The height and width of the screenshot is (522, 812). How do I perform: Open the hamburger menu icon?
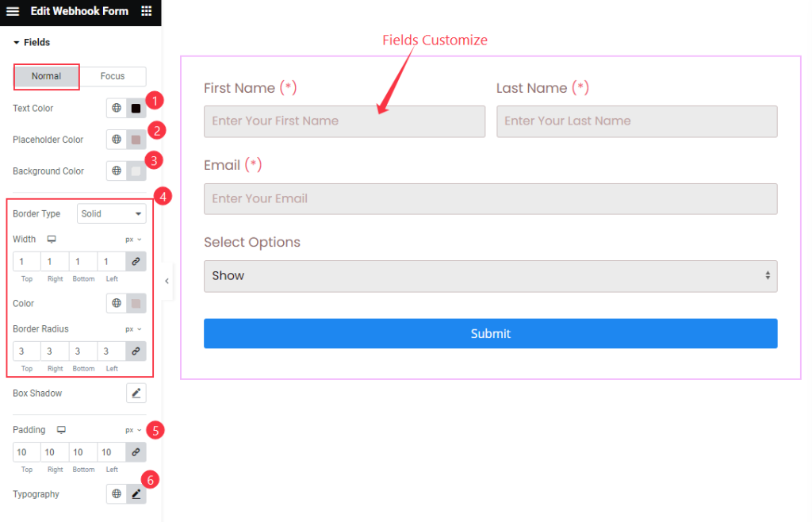[13, 11]
